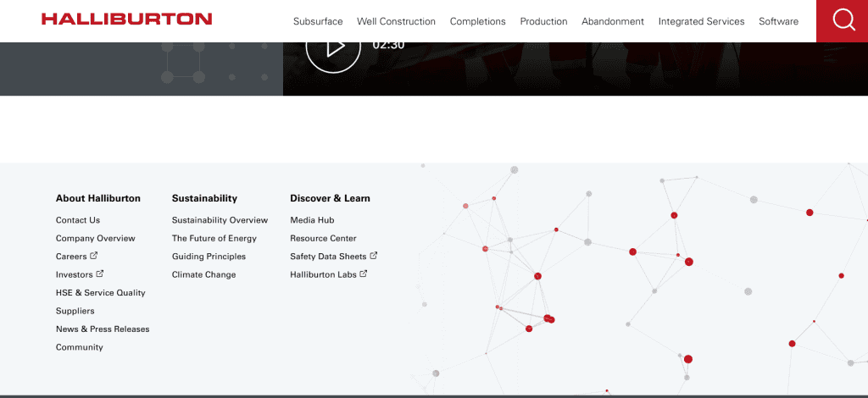Open the Well Construction menu
The image size is (868, 398).
click(x=396, y=21)
